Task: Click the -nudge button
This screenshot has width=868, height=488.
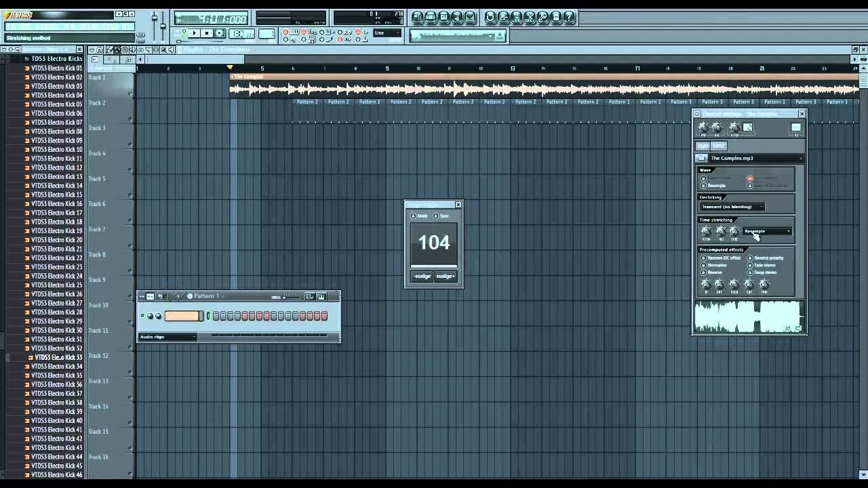Action: [x=422, y=276]
